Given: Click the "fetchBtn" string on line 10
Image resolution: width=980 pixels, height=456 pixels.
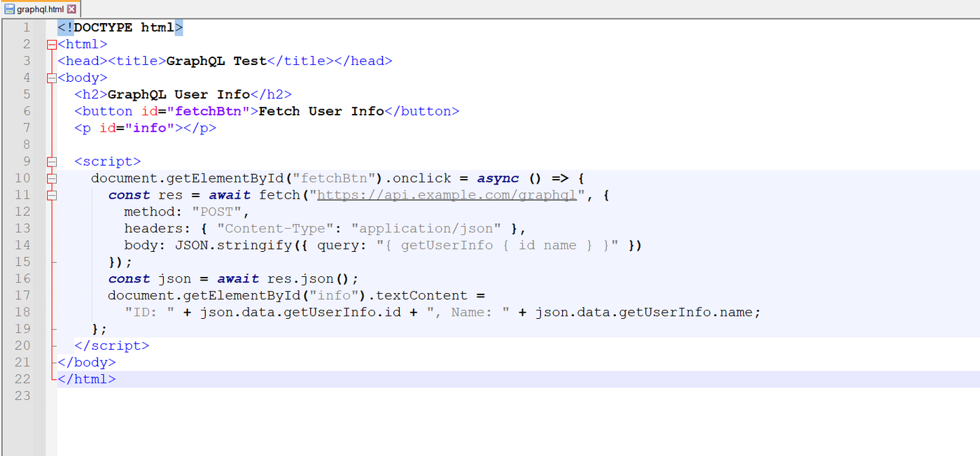Looking at the screenshot, I should click(334, 178).
